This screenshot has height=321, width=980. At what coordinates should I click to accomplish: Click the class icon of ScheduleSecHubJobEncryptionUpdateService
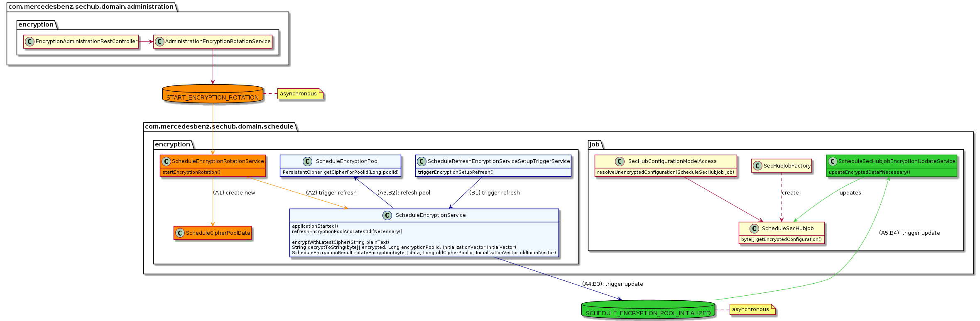(x=833, y=161)
